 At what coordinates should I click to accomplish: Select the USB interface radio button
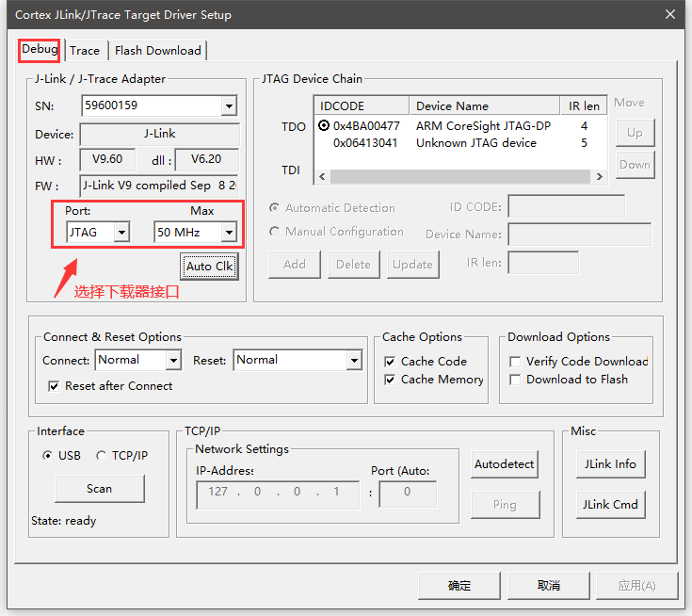click(x=47, y=455)
